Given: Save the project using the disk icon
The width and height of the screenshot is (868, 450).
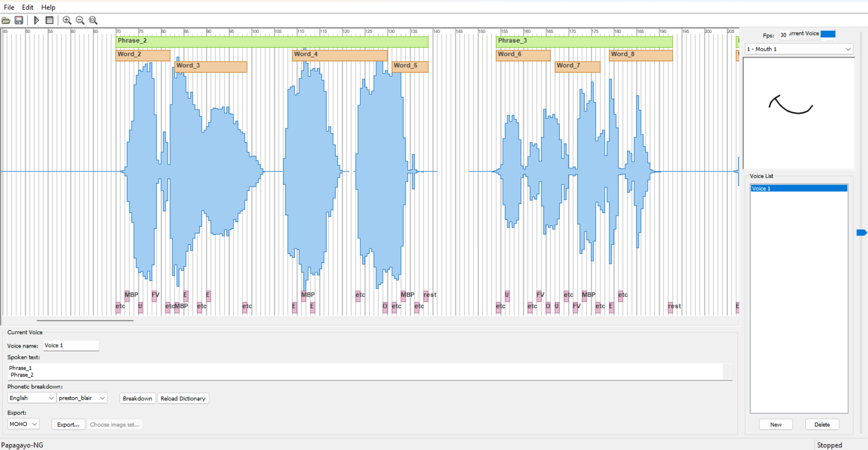Looking at the screenshot, I should [19, 20].
